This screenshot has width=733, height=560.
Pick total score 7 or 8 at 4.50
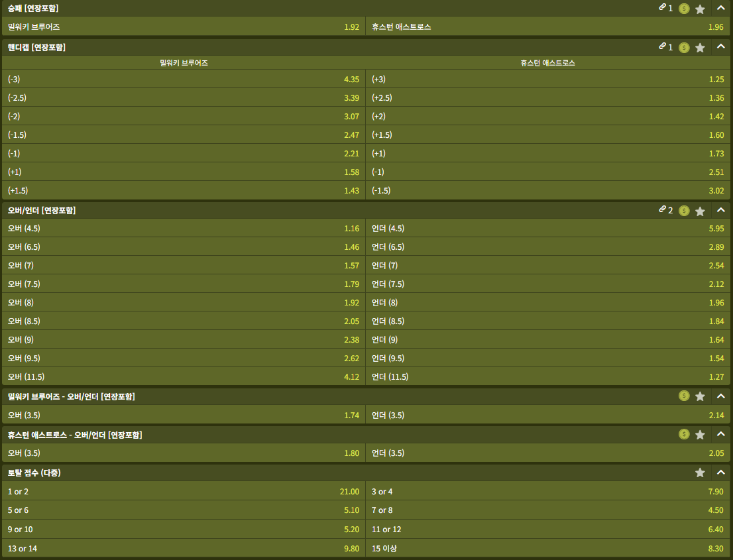click(x=548, y=510)
